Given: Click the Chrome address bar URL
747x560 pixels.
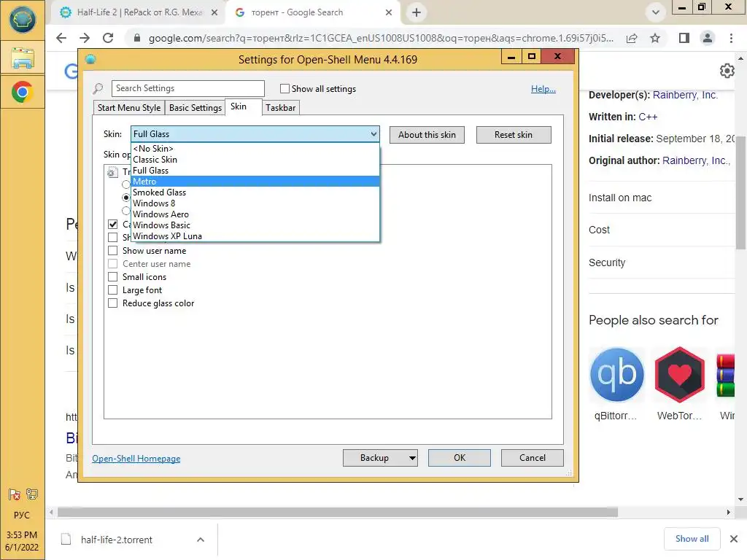Looking at the screenshot, I should click(x=381, y=38).
